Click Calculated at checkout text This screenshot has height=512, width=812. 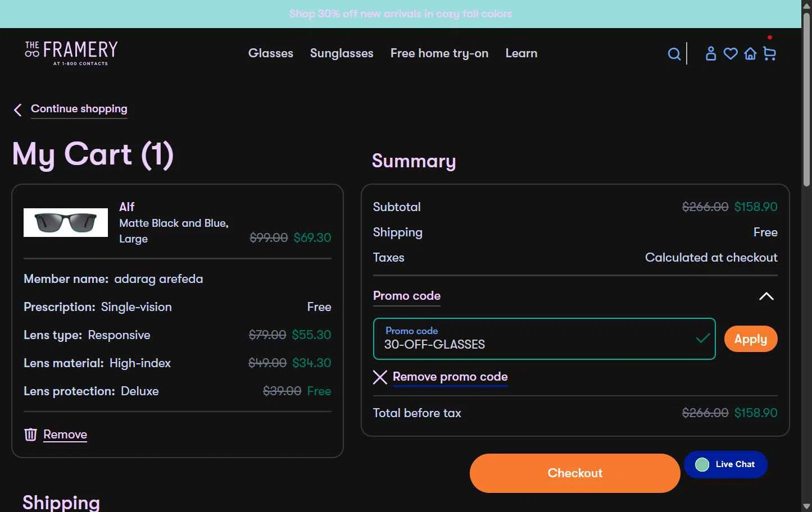(711, 258)
